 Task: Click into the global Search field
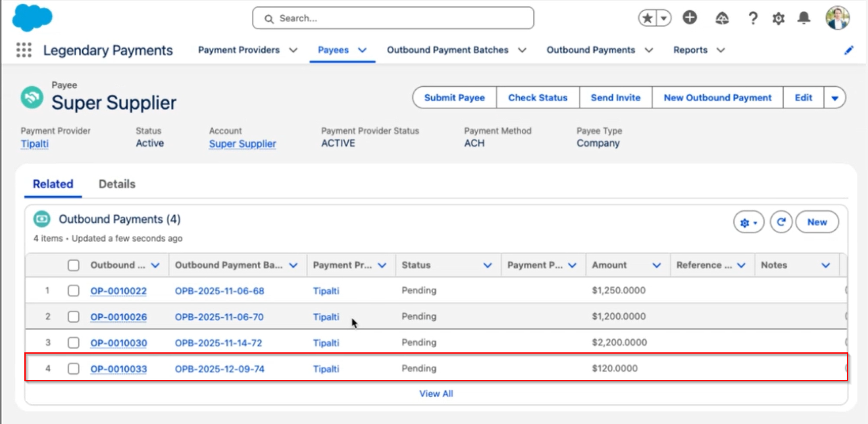pyautogui.click(x=393, y=18)
